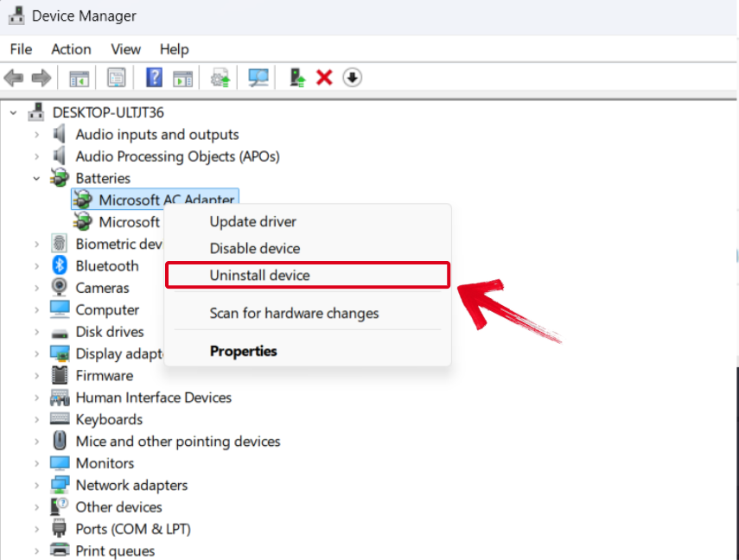739x560 pixels.
Task: Select Properties in the context menu
Action: click(244, 351)
